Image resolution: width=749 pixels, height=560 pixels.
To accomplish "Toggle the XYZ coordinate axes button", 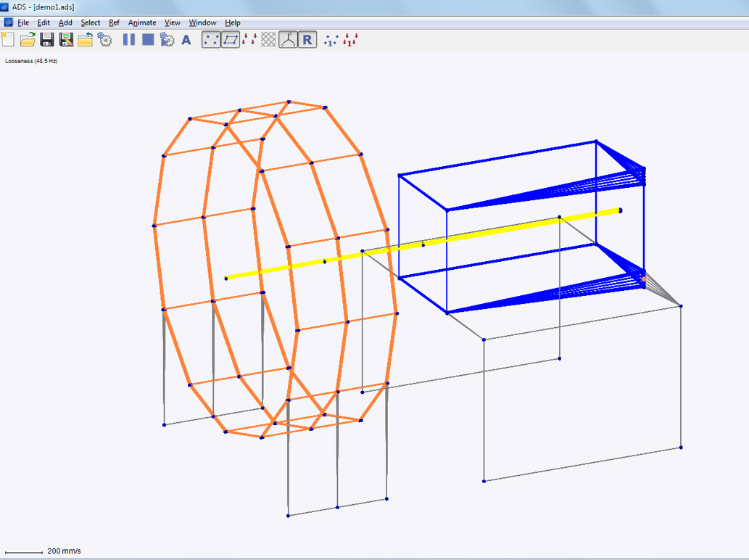I will [x=288, y=40].
